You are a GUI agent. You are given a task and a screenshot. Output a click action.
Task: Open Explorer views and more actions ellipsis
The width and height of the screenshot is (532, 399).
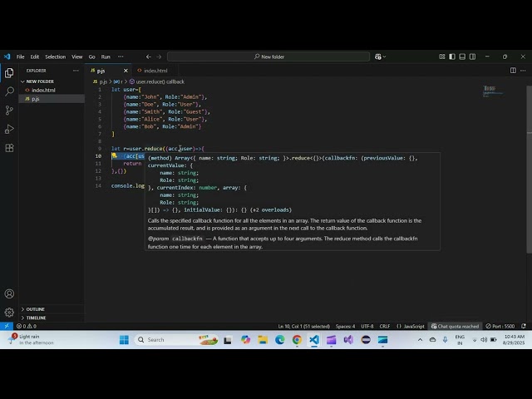coord(76,71)
